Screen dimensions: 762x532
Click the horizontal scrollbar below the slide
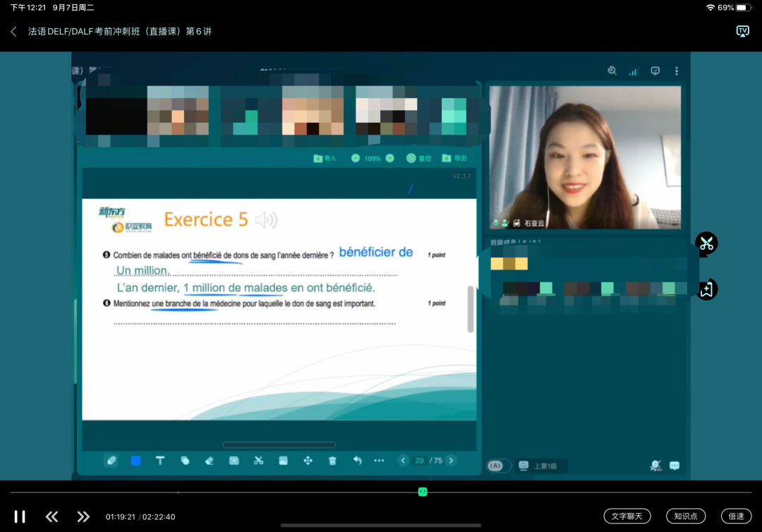[279, 445]
